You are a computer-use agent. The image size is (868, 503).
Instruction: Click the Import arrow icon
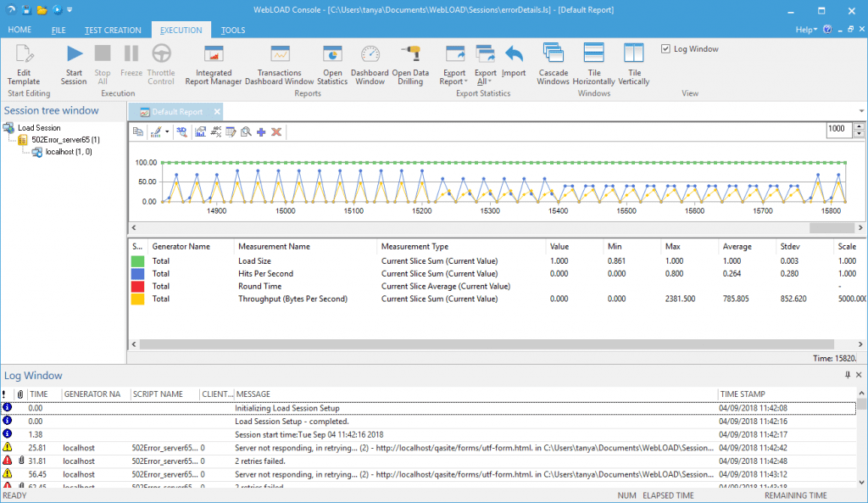click(514, 54)
